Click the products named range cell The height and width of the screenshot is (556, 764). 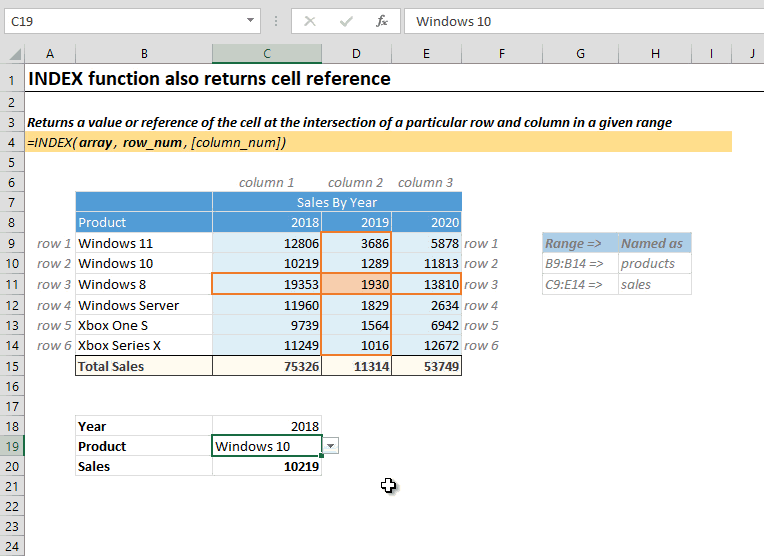pyautogui.click(x=655, y=263)
